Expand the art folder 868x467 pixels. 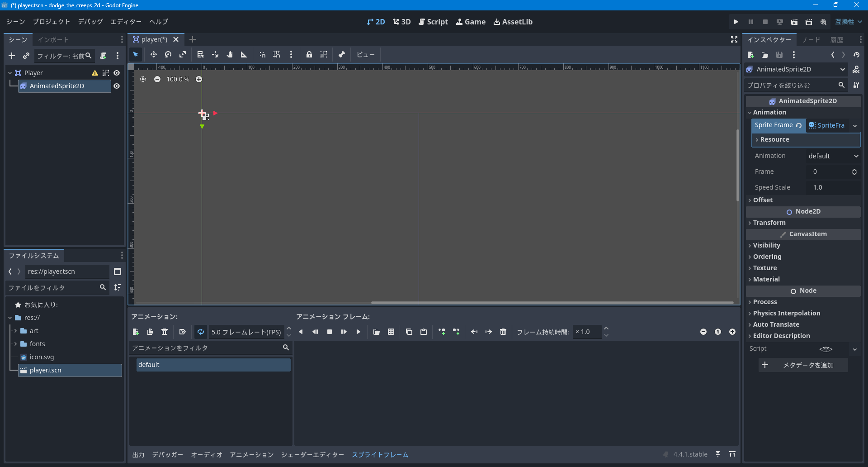[x=15, y=331]
